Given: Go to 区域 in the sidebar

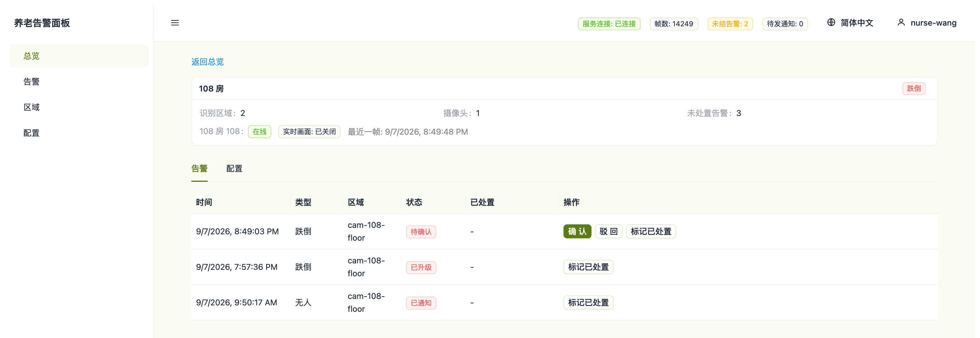Looking at the screenshot, I should 79,107.
